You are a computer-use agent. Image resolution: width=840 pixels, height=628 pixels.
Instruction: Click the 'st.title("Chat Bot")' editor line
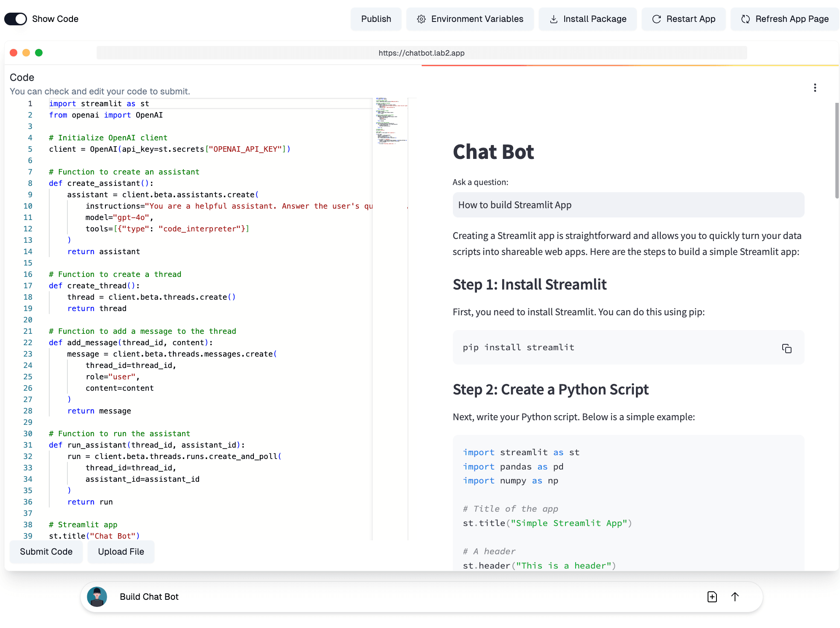pos(94,536)
